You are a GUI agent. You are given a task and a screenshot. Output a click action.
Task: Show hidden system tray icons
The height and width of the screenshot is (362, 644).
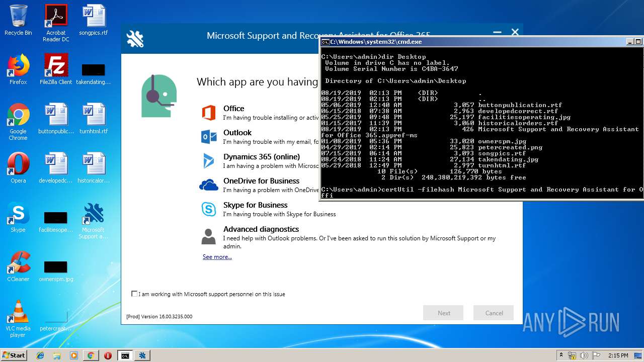point(561,355)
